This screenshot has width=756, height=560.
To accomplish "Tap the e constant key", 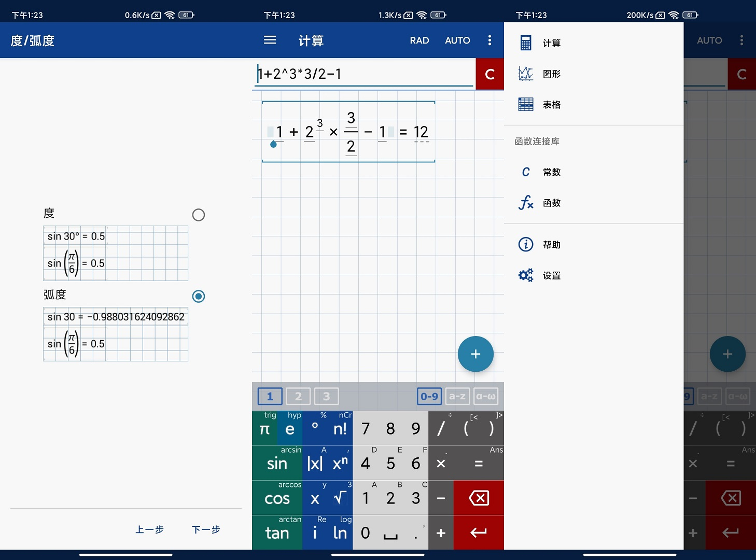I will [289, 428].
